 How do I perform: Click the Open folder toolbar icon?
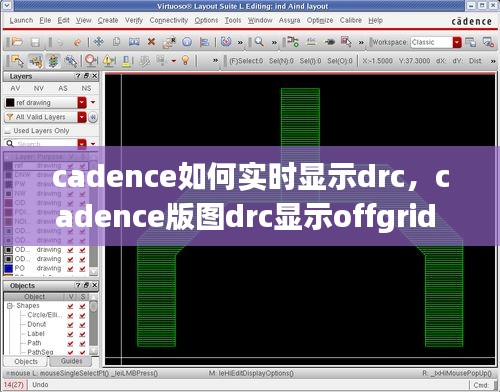[x=16, y=42]
